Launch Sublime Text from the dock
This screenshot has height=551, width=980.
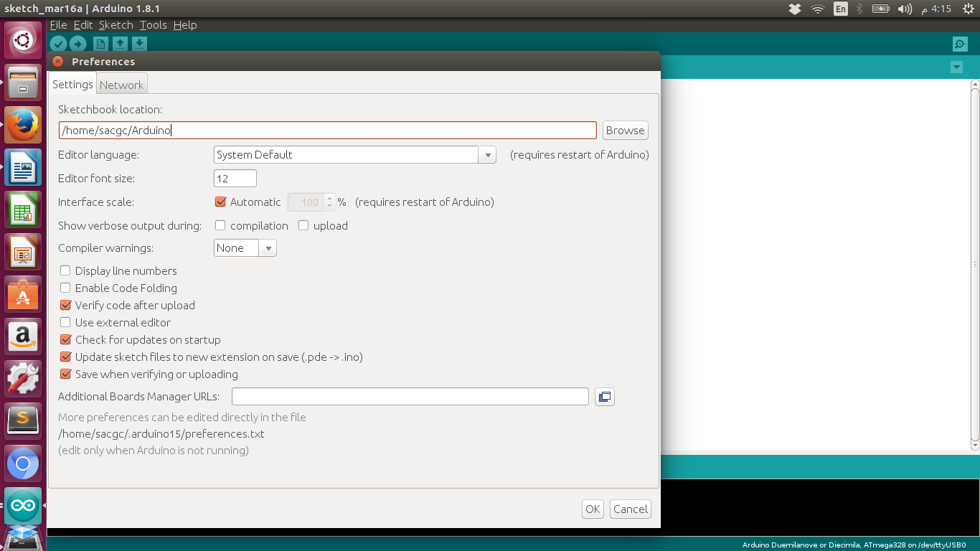click(x=23, y=421)
